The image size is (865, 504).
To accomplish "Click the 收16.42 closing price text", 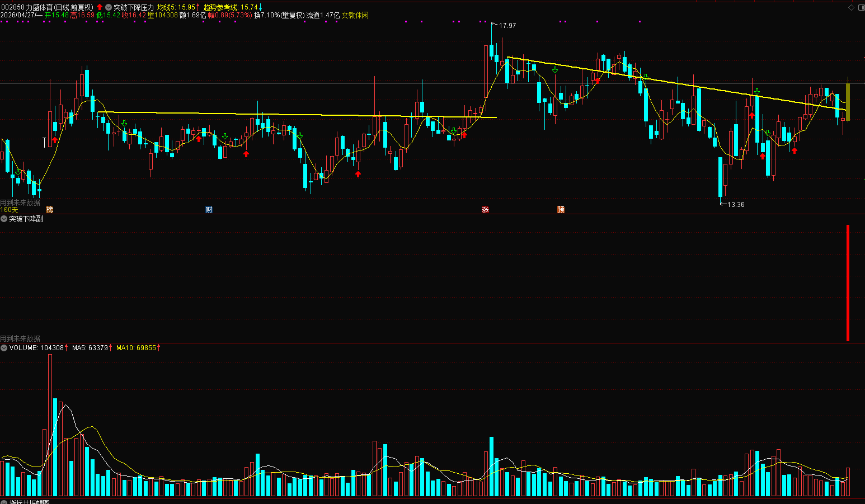I will [134, 15].
